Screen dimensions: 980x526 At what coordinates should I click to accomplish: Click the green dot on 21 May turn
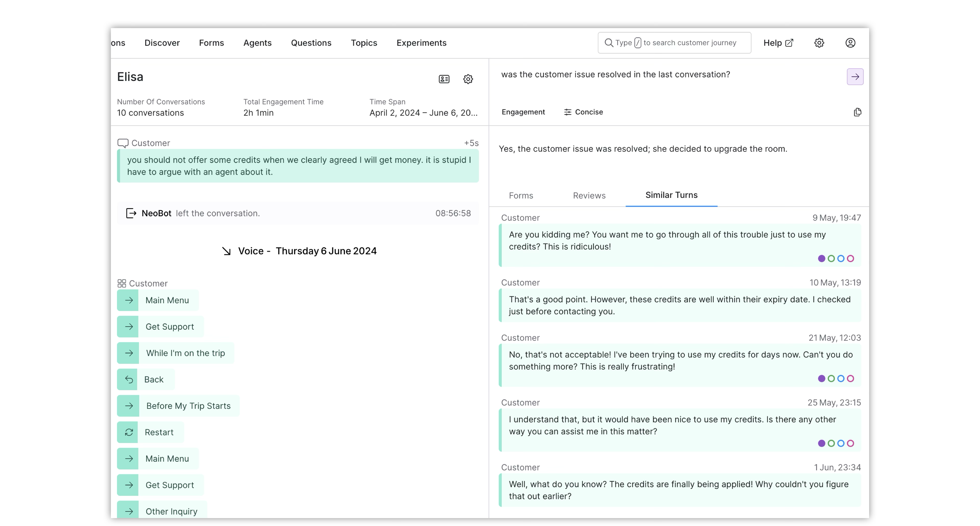tap(831, 378)
